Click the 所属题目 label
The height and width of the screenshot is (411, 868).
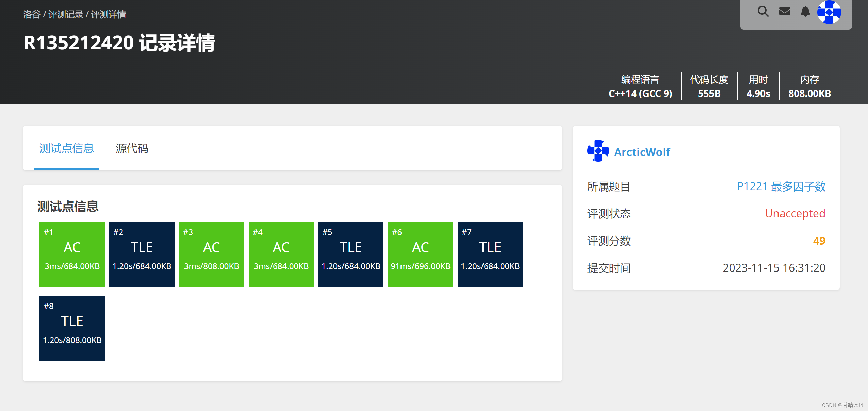pyautogui.click(x=609, y=186)
